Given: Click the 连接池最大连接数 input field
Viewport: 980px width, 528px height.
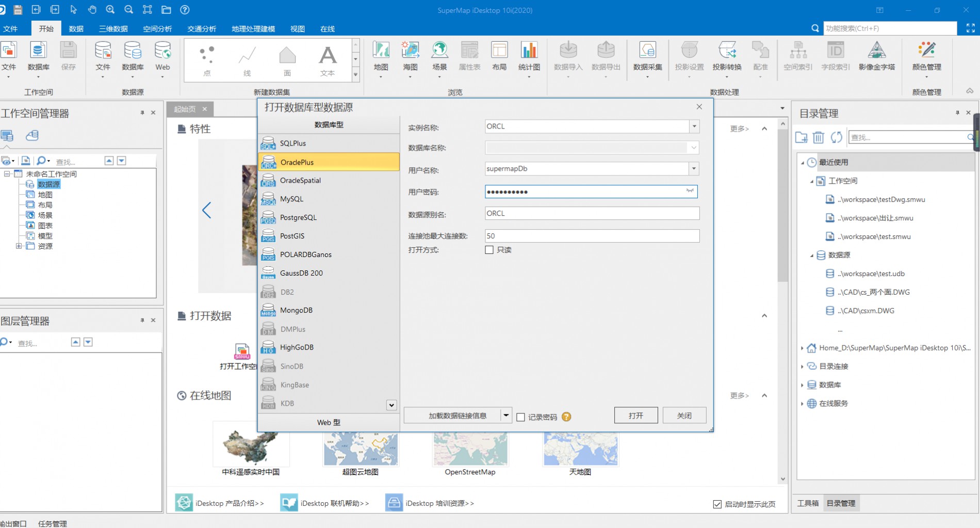Looking at the screenshot, I should click(x=592, y=236).
